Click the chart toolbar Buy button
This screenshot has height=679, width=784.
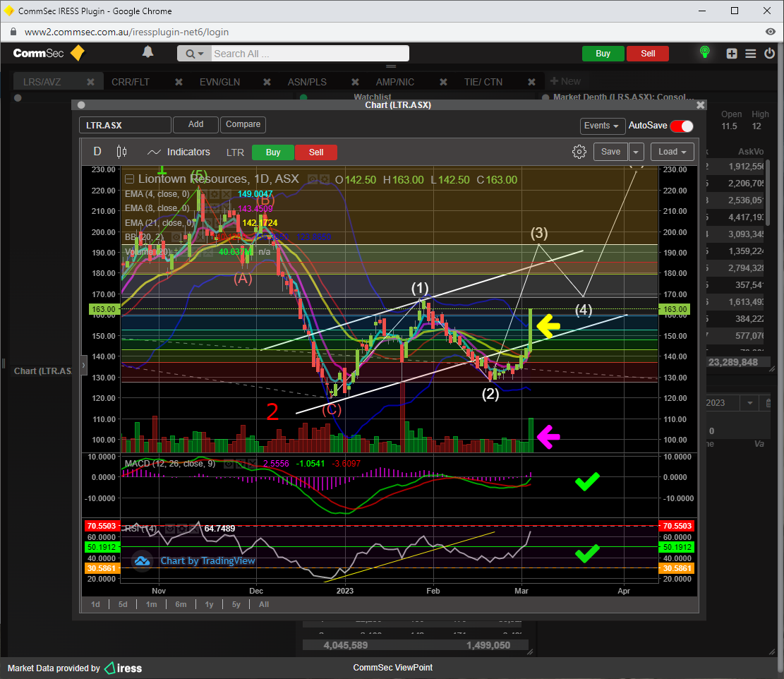273,152
